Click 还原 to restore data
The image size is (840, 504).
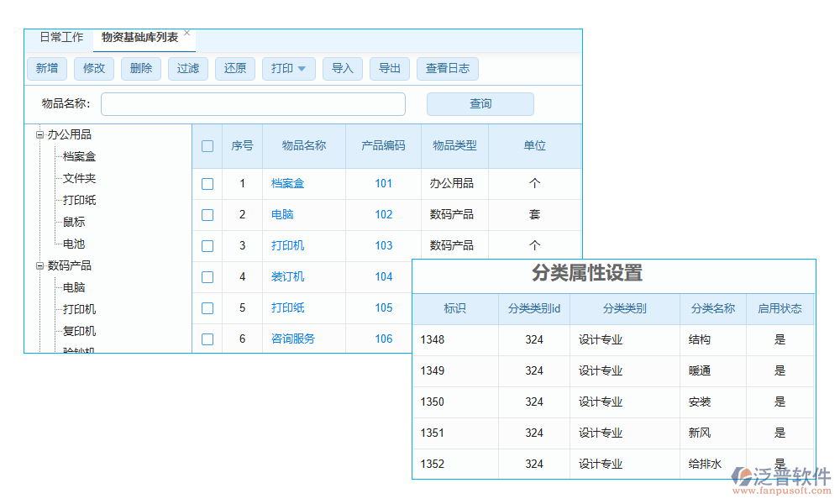click(x=234, y=69)
